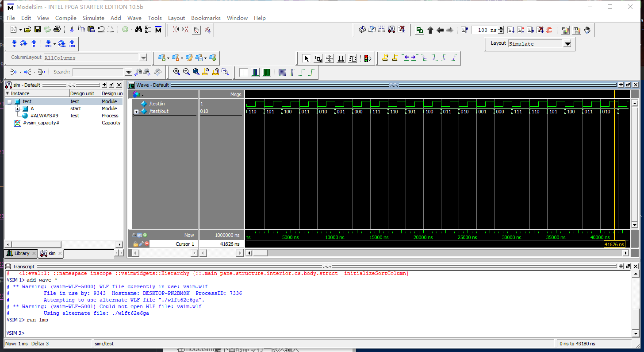Image resolution: width=644 pixels, height=352 pixels.
Task: Click the waveform horizontal scrollbar thumb
Action: tap(260, 253)
